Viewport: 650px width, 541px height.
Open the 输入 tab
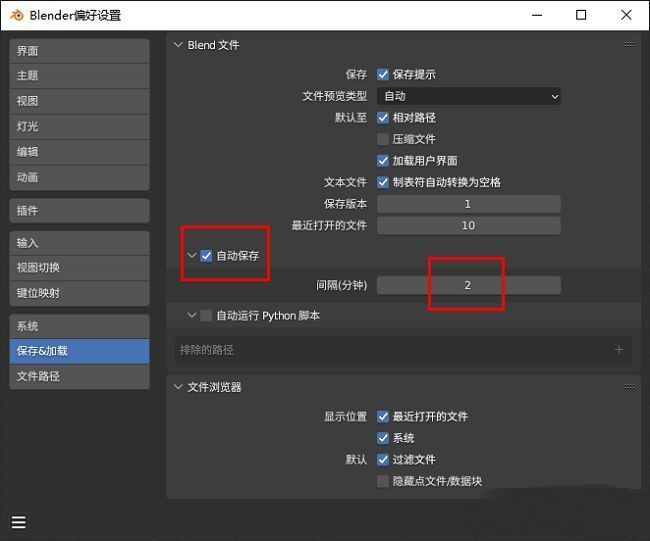79,243
